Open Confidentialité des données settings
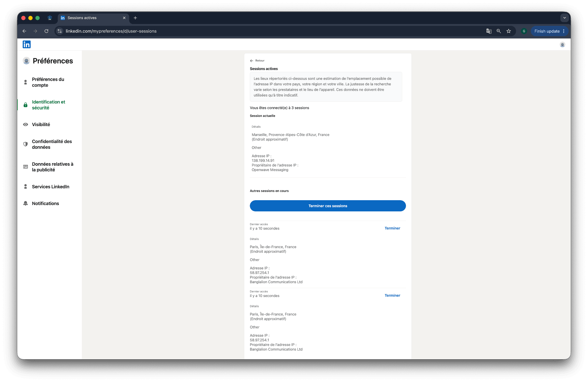Screen dimensions: 588x382 pyautogui.click(x=52, y=144)
